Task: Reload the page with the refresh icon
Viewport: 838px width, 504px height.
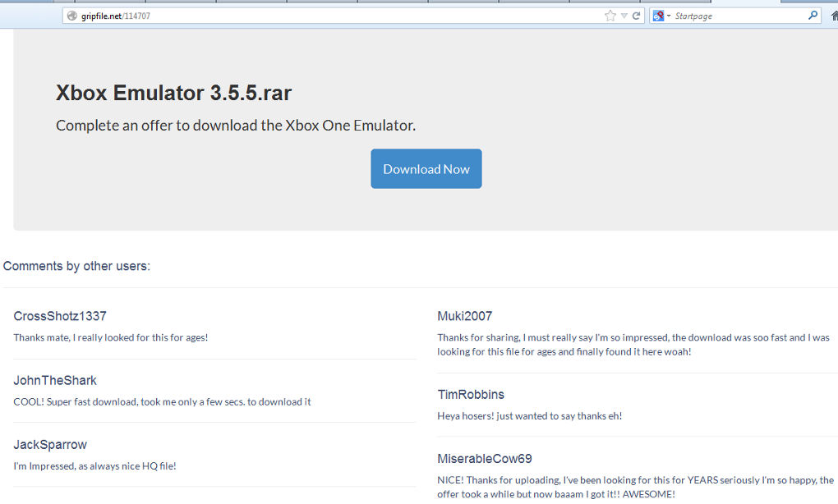Action: click(636, 16)
